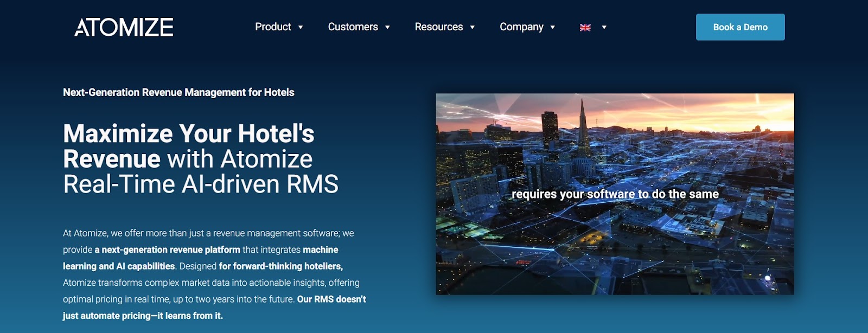
Task: Click 'next-generation revenue platform' bold text
Action: (x=167, y=249)
